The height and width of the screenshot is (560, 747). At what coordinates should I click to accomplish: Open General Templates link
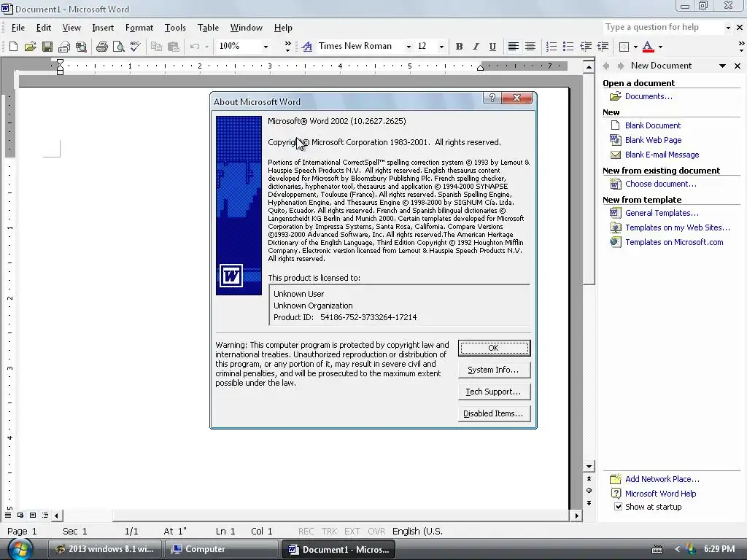pos(662,213)
